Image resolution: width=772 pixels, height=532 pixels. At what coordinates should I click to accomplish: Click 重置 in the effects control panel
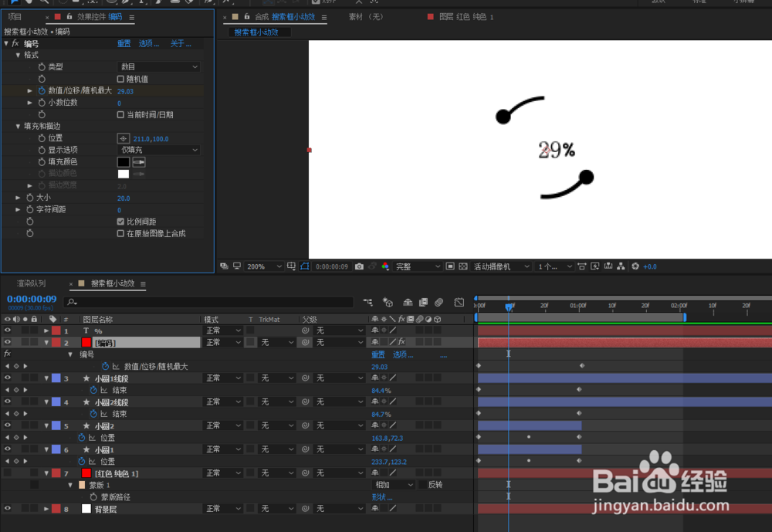pyautogui.click(x=124, y=43)
